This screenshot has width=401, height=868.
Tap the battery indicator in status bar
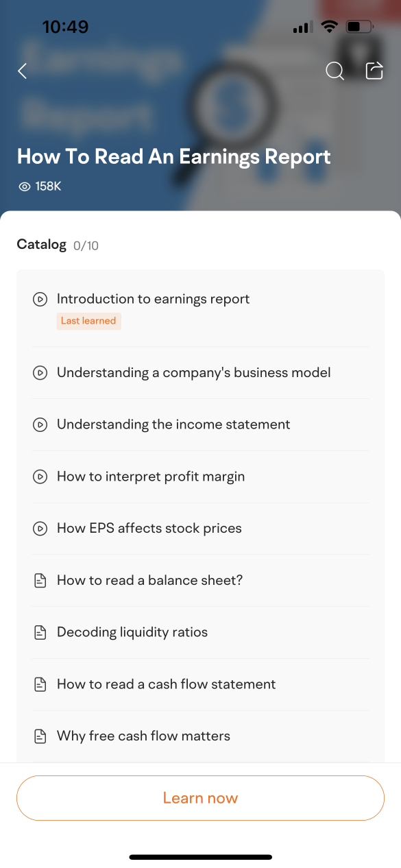pyautogui.click(x=359, y=27)
